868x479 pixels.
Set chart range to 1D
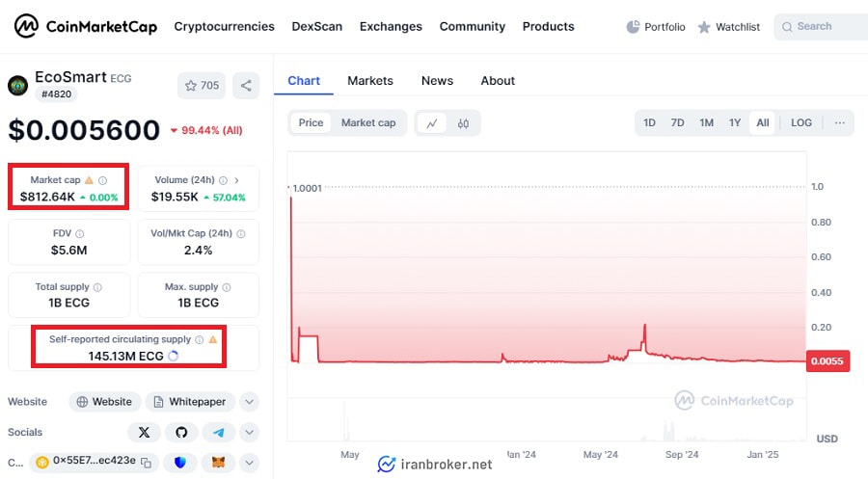649,122
